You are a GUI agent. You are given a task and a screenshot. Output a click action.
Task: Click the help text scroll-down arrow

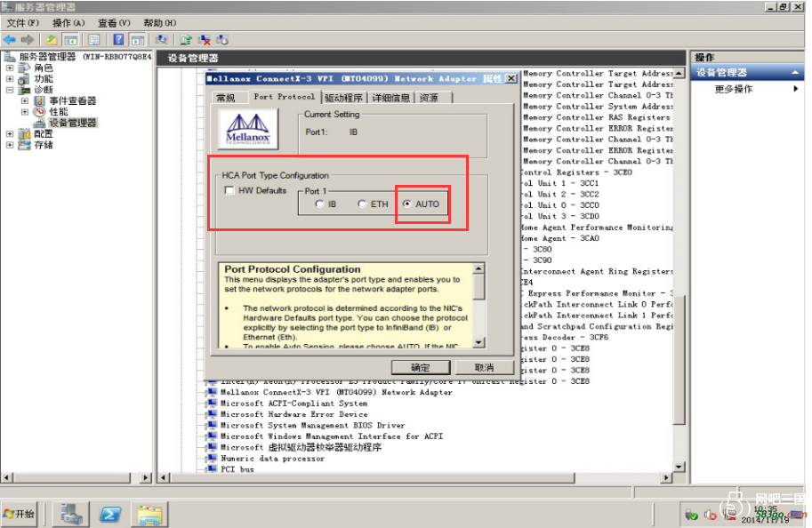(478, 342)
